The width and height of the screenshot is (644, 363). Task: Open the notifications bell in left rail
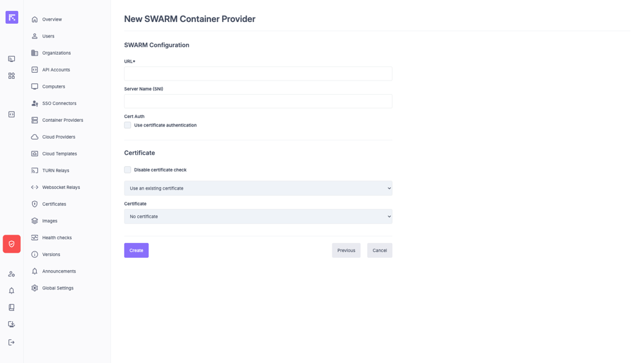point(12,291)
